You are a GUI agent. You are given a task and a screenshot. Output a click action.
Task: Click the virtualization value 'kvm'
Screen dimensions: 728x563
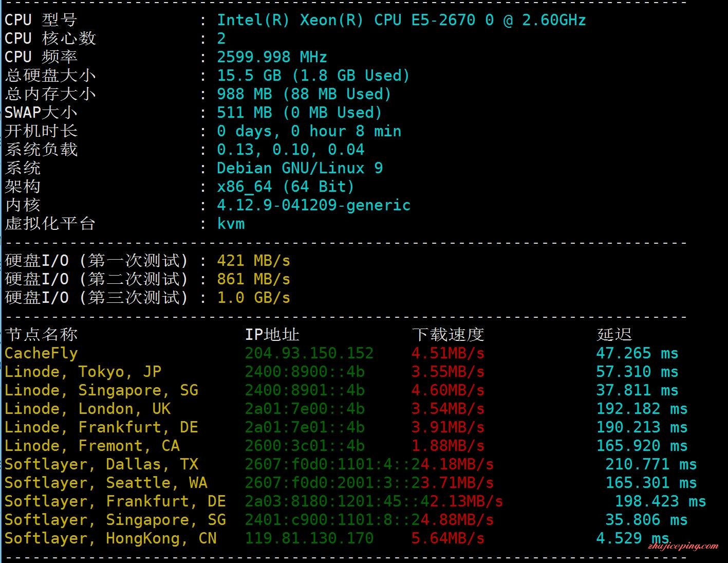(231, 224)
